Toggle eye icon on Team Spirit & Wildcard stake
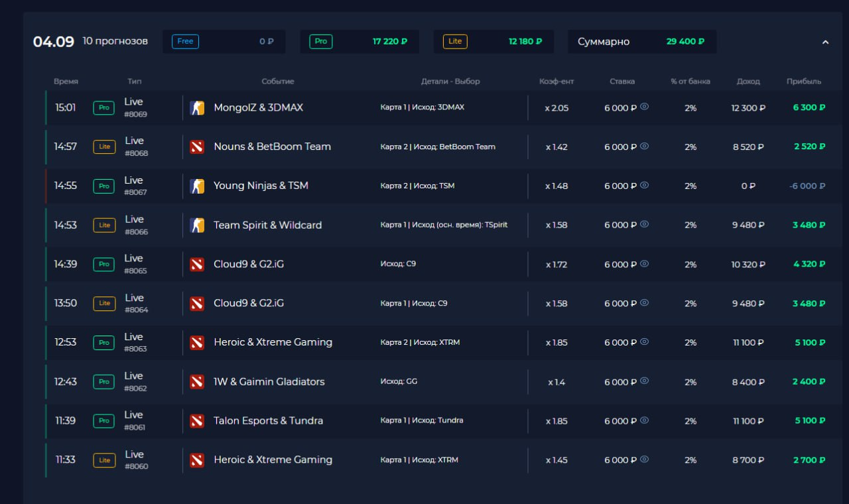 tap(644, 224)
